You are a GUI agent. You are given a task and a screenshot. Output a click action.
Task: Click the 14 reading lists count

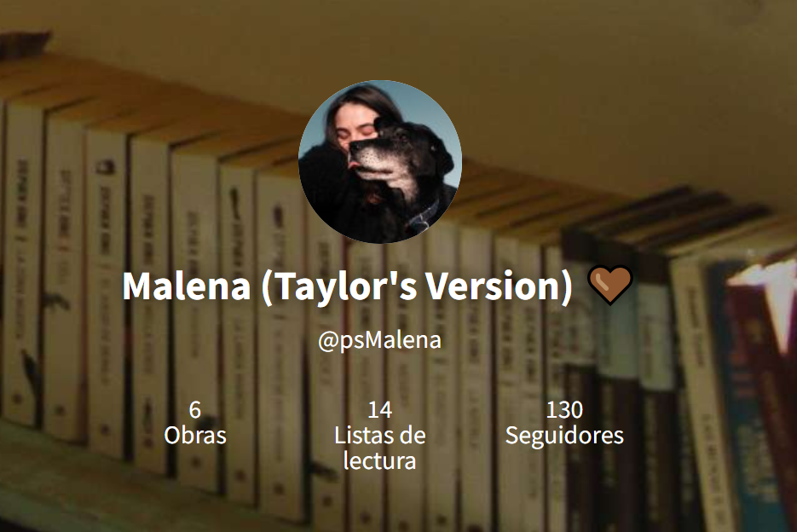pyautogui.click(x=379, y=410)
